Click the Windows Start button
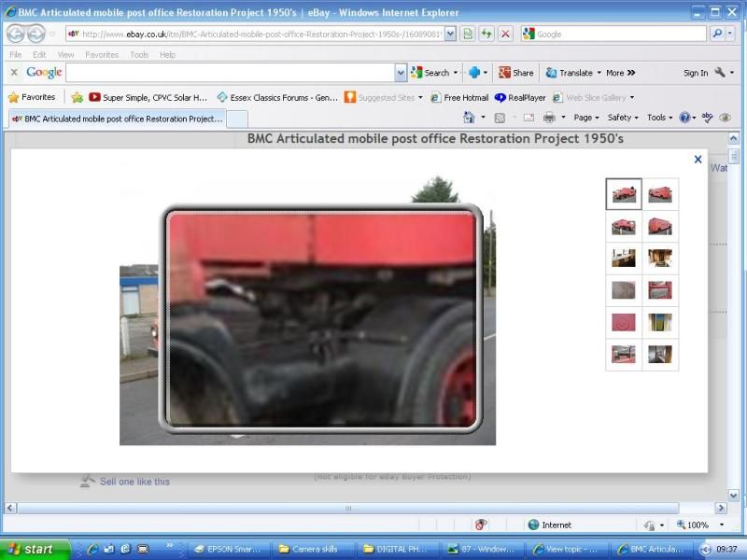The height and width of the screenshot is (560, 747). (34, 550)
